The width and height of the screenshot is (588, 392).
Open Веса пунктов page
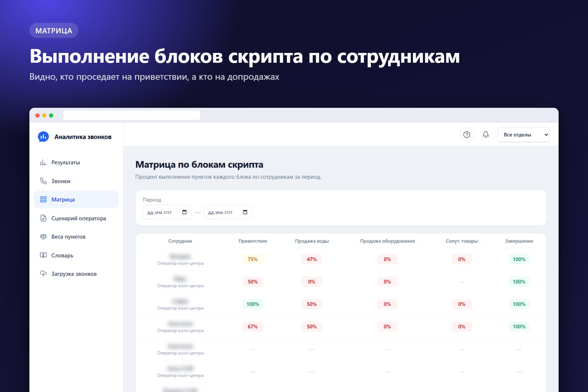pyautogui.click(x=76, y=237)
